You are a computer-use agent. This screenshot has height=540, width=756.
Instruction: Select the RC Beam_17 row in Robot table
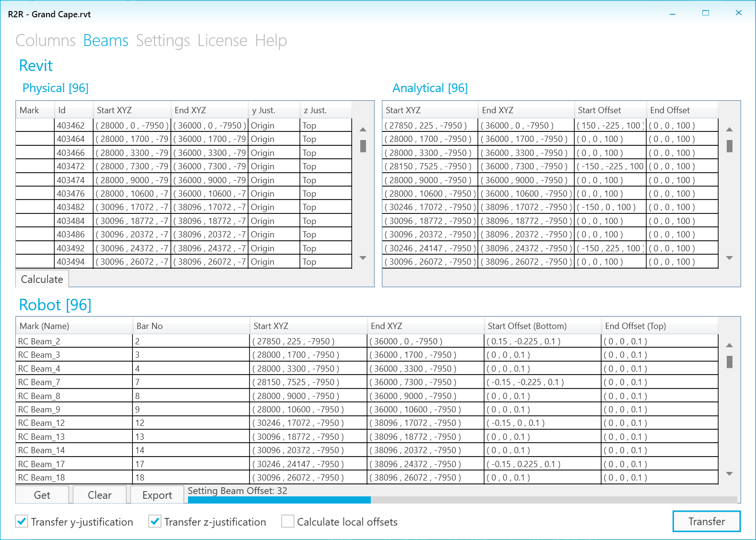(x=367, y=464)
